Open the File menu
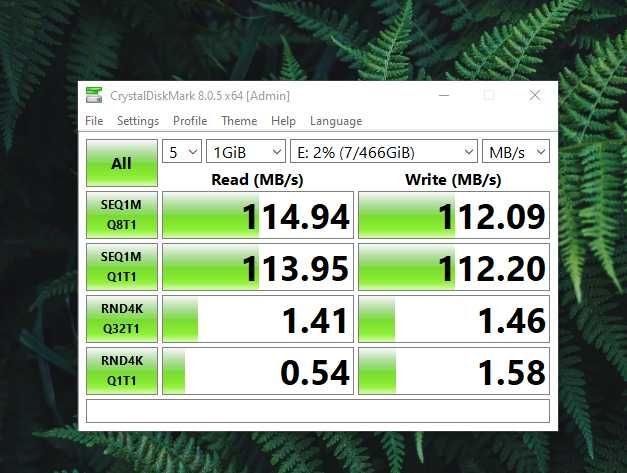The image size is (627, 473). coord(94,121)
